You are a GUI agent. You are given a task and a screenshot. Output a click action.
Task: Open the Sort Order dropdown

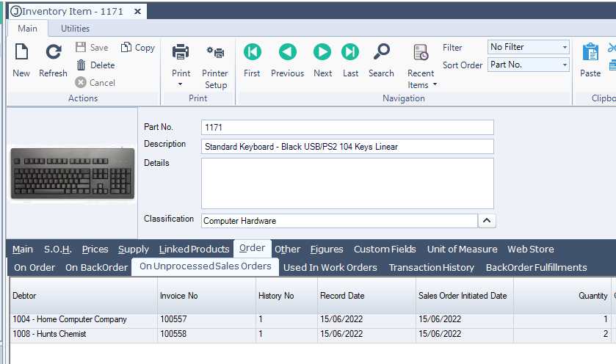(565, 65)
